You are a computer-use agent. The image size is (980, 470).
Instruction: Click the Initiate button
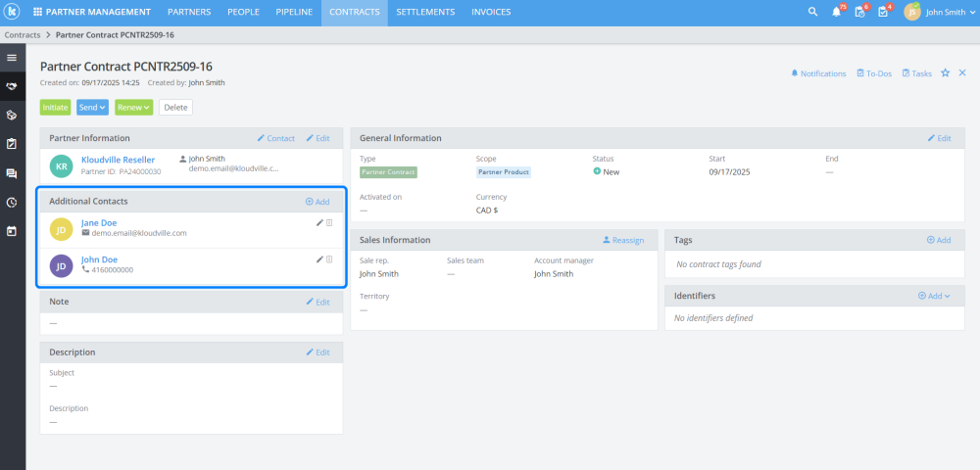[56, 108]
